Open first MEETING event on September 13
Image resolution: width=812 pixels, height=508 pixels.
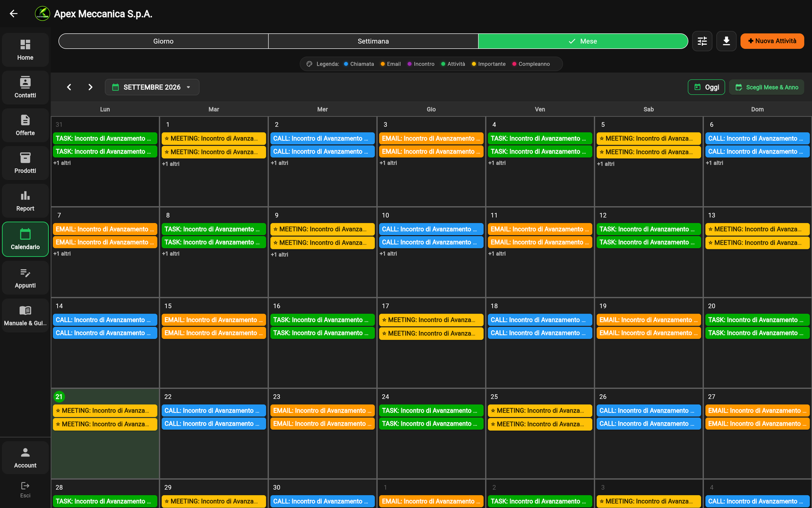757,229
